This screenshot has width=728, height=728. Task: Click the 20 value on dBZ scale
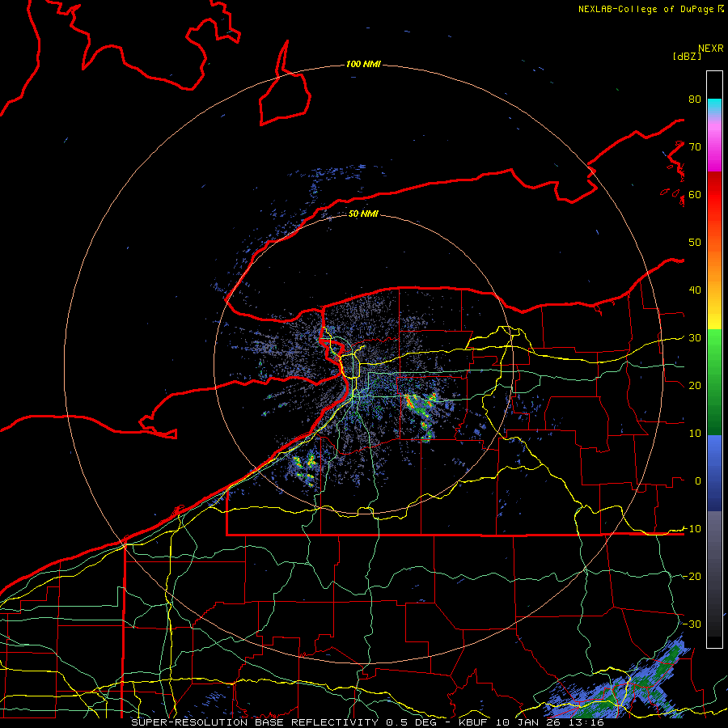(x=695, y=386)
